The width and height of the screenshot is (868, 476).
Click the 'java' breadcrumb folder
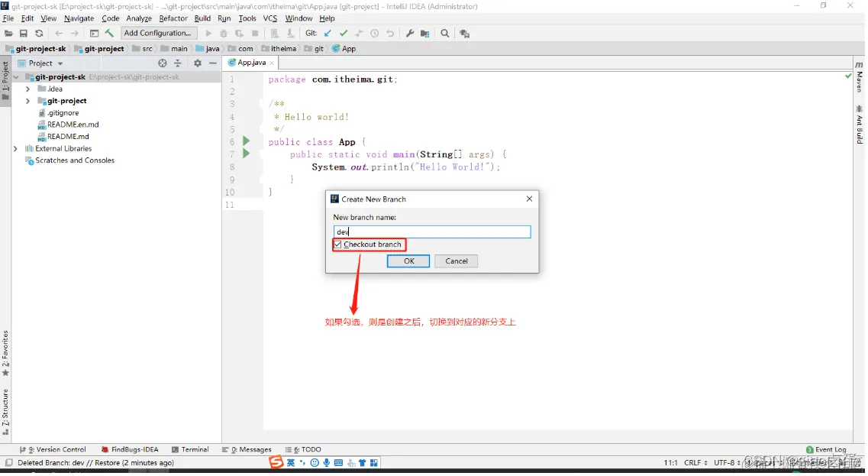pyautogui.click(x=208, y=49)
